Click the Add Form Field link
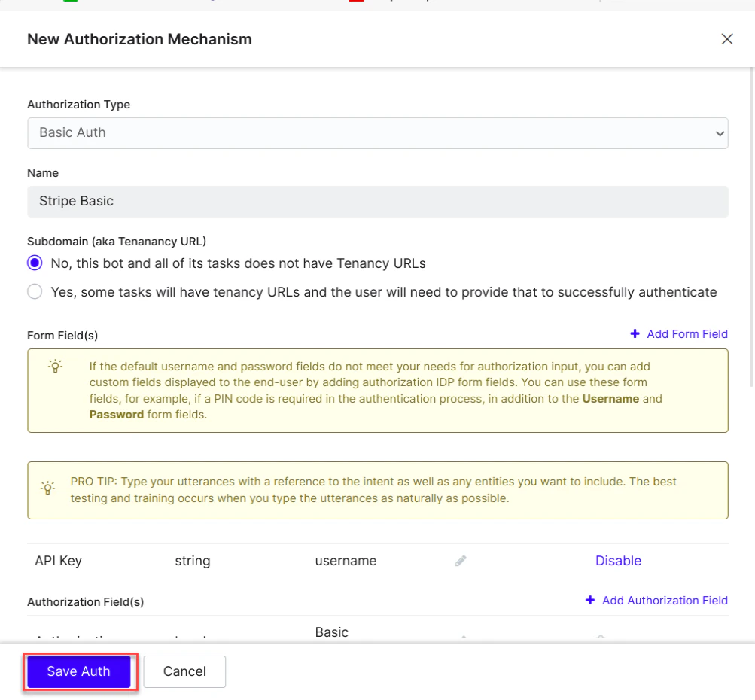The image size is (755, 700). click(x=685, y=333)
